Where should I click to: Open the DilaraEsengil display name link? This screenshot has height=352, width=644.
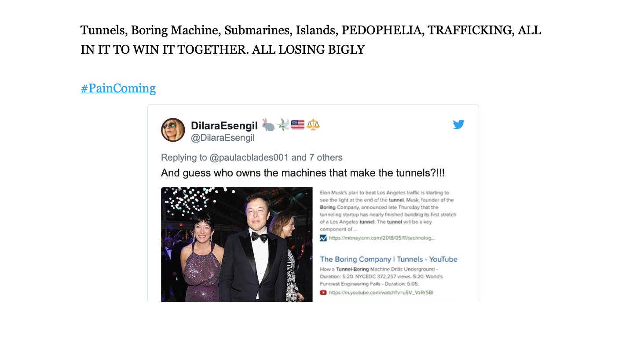pos(224,126)
